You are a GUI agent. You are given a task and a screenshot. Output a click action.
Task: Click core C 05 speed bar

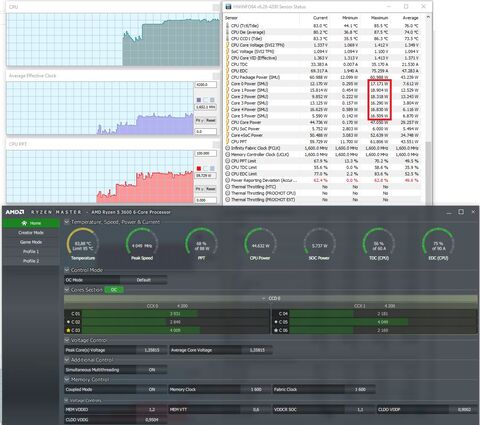(383, 322)
